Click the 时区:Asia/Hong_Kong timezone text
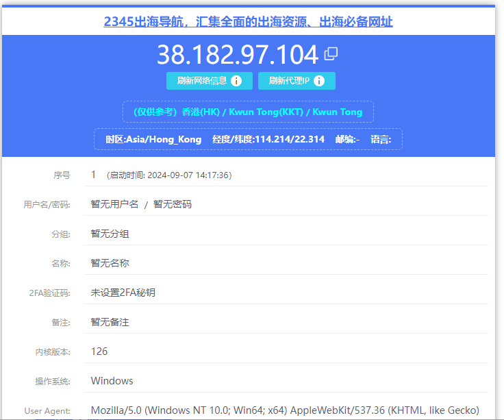The width and height of the screenshot is (504, 420). tap(153, 139)
